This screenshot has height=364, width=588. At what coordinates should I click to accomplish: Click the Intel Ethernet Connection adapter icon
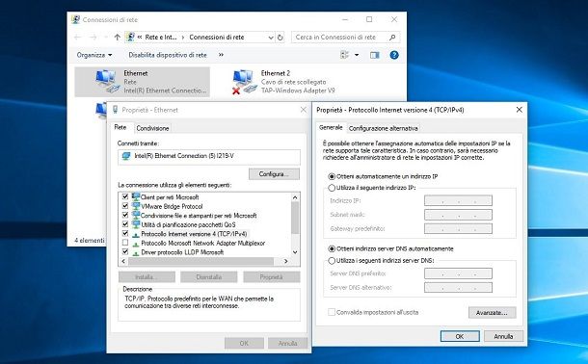click(126, 156)
